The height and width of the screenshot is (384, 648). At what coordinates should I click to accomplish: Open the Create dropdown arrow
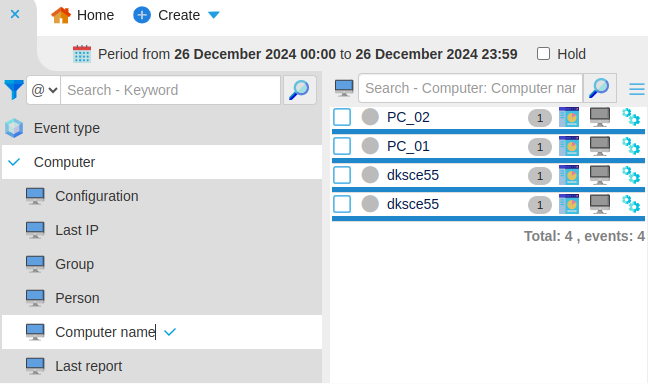click(x=214, y=15)
